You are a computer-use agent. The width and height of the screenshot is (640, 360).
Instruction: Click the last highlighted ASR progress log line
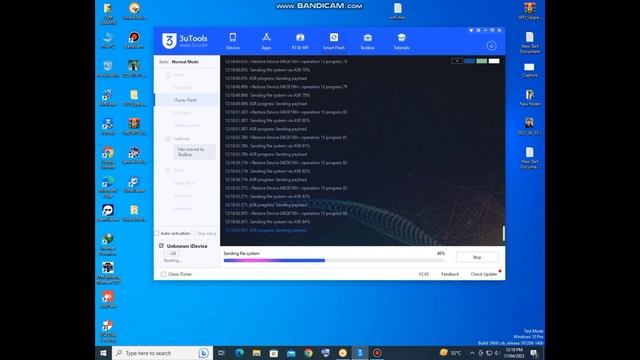(266, 230)
